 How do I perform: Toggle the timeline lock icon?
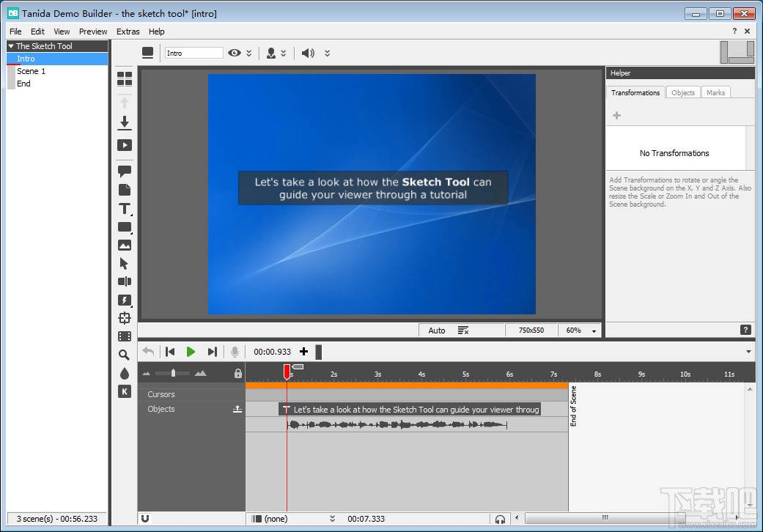point(237,374)
